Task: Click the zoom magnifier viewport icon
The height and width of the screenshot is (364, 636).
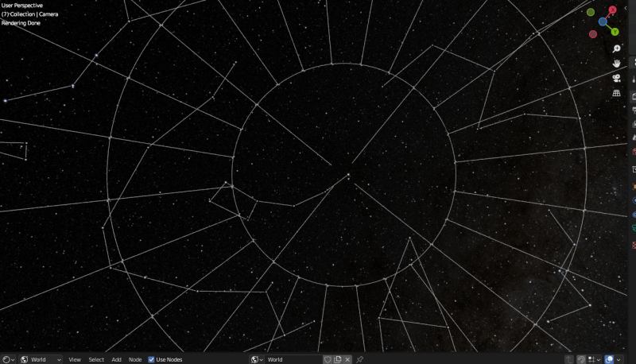Action: [616, 49]
